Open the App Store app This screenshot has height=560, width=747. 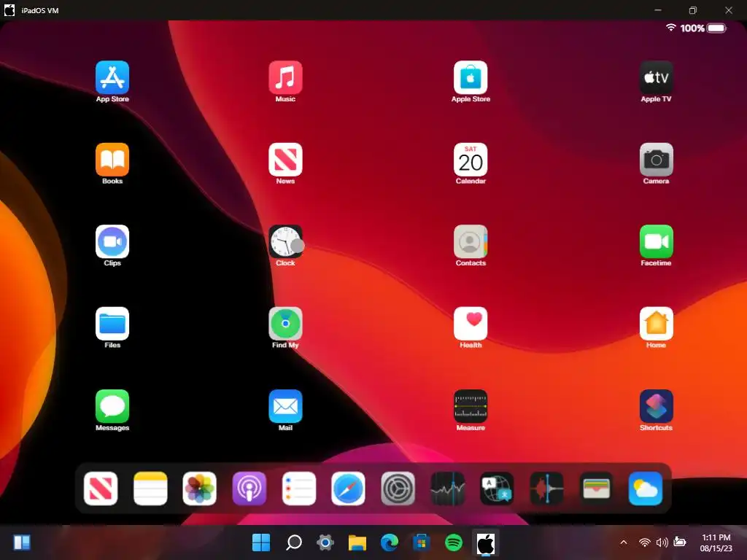pos(112,77)
